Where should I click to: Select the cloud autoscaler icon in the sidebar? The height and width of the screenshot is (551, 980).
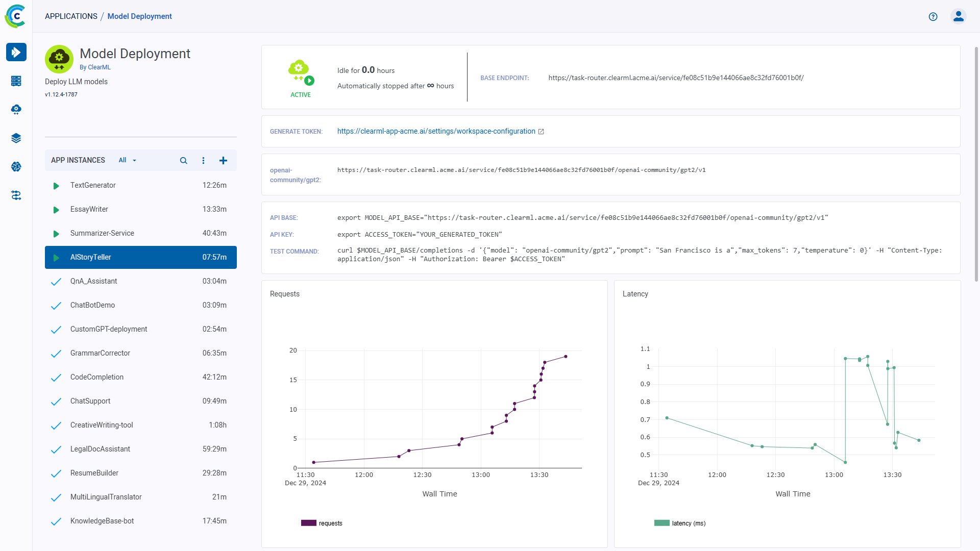(16, 109)
